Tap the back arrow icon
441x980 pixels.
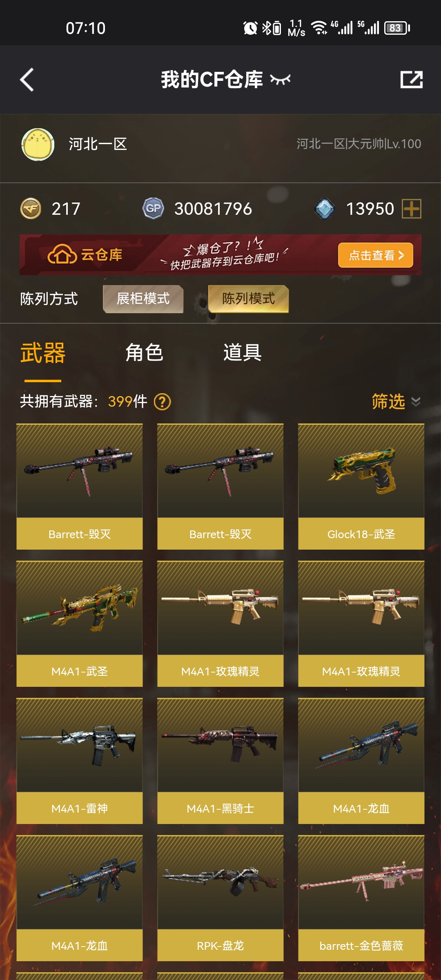click(27, 80)
